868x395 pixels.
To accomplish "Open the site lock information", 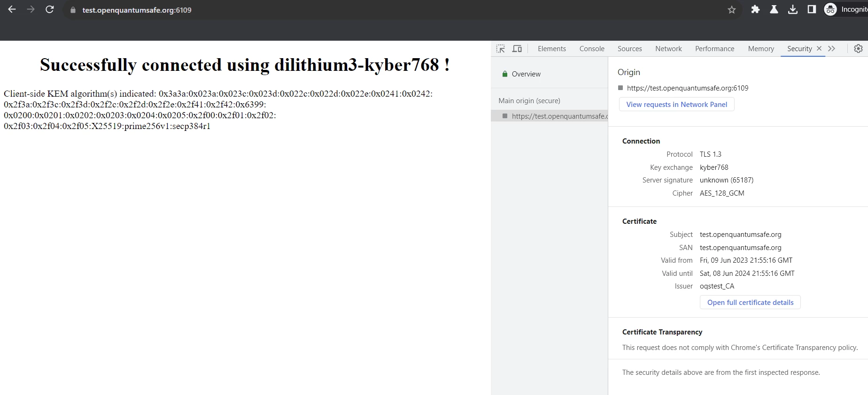I will (x=73, y=10).
